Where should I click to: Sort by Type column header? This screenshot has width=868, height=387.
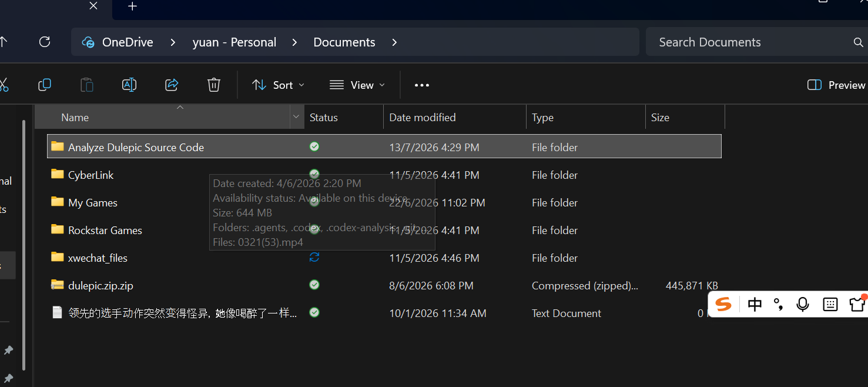click(x=586, y=117)
